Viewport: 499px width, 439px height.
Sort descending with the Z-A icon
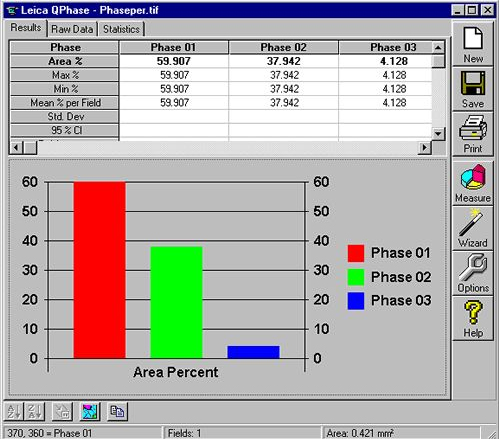point(35,411)
